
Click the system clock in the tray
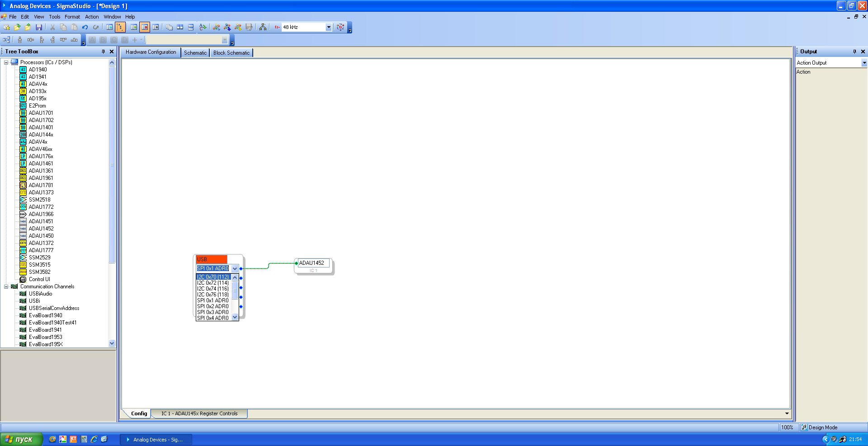(855, 439)
